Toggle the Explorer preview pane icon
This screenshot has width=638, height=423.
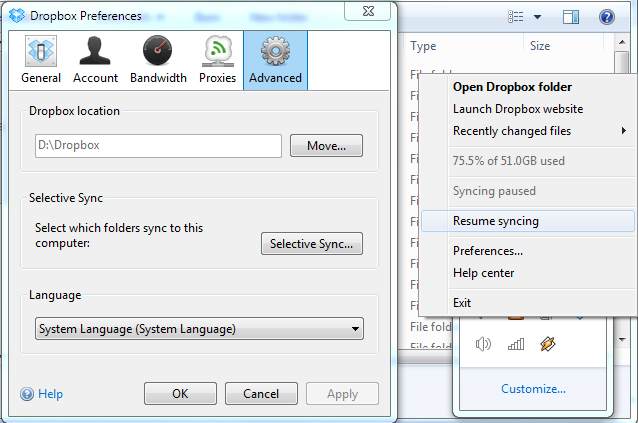click(571, 17)
